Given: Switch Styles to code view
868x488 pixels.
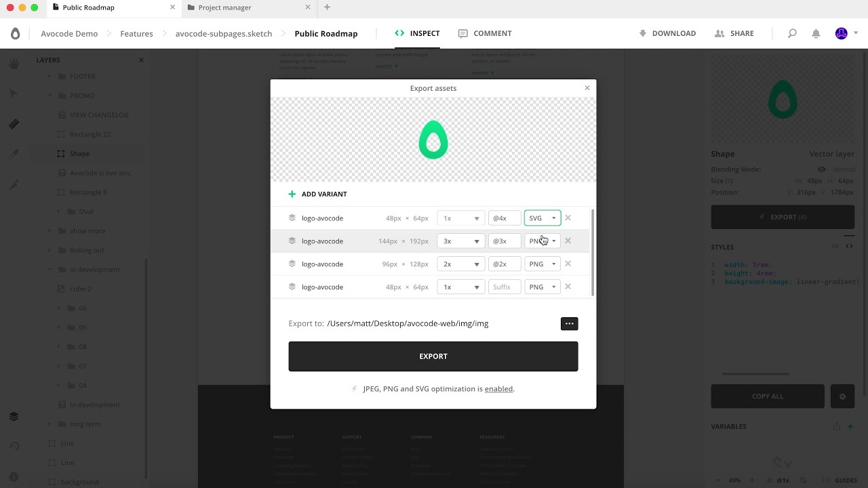Looking at the screenshot, I should tap(849, 246).
